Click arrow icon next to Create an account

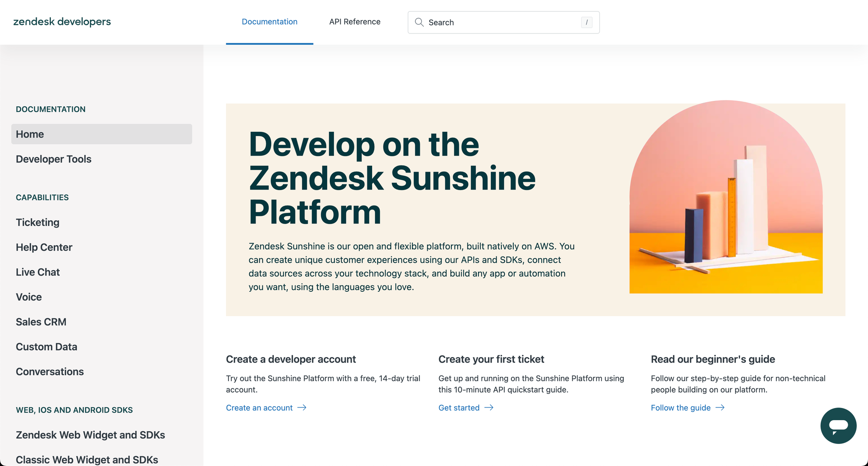[x=302, y=407]
